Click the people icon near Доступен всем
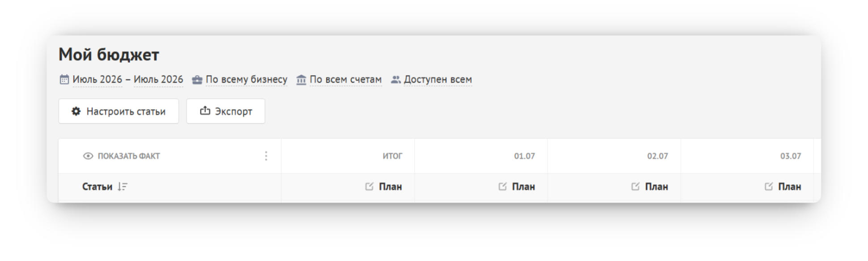This screenshot has width=868, height=261. tap(396, 80)
